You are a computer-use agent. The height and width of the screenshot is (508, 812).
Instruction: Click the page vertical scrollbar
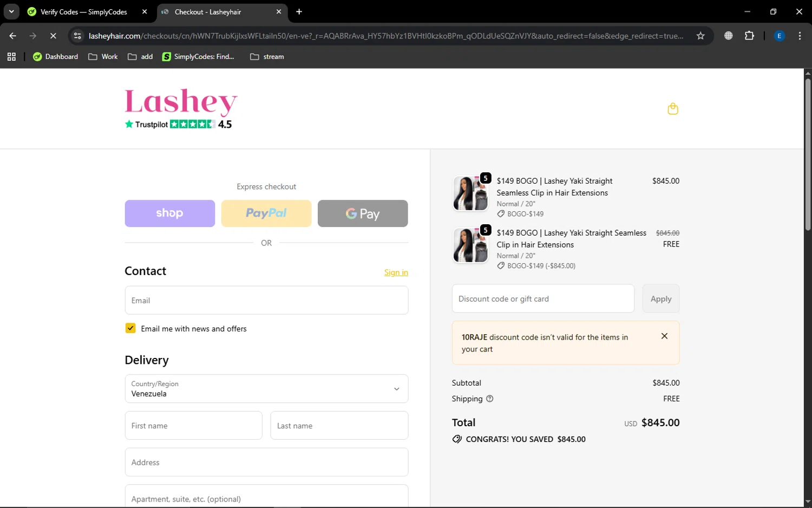point(808,154)
